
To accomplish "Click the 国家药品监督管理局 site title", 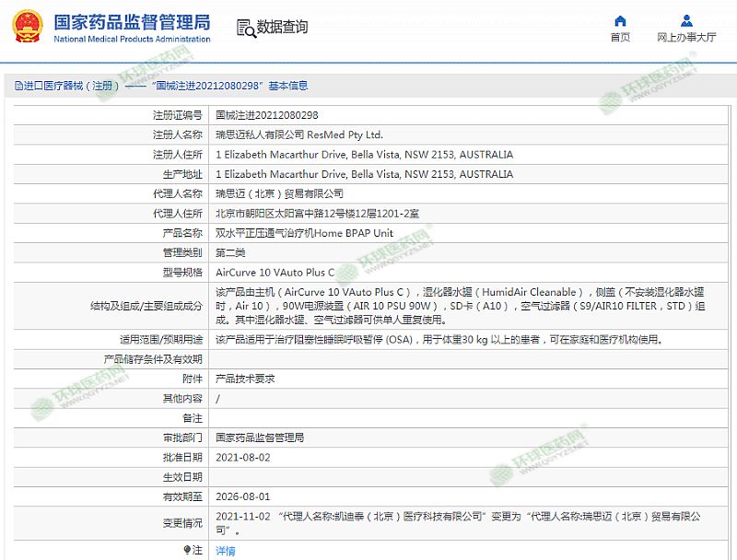I will pyautogui.click(x=132, y=22).
